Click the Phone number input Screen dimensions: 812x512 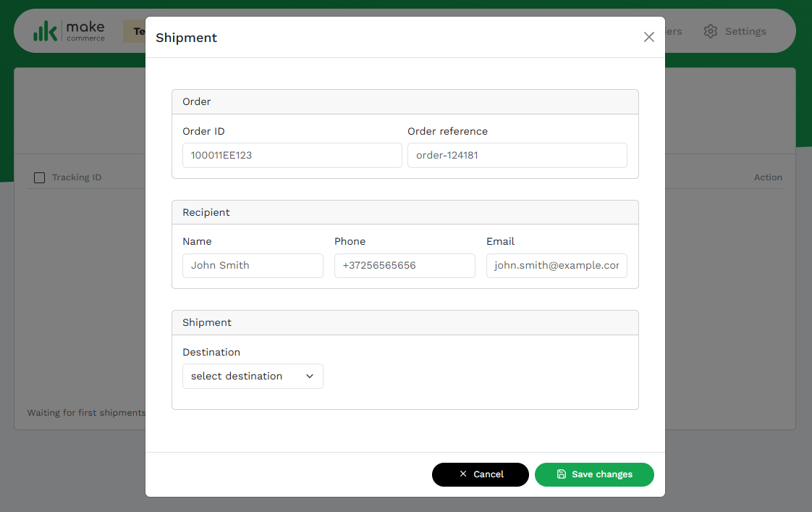click(405, 266)
